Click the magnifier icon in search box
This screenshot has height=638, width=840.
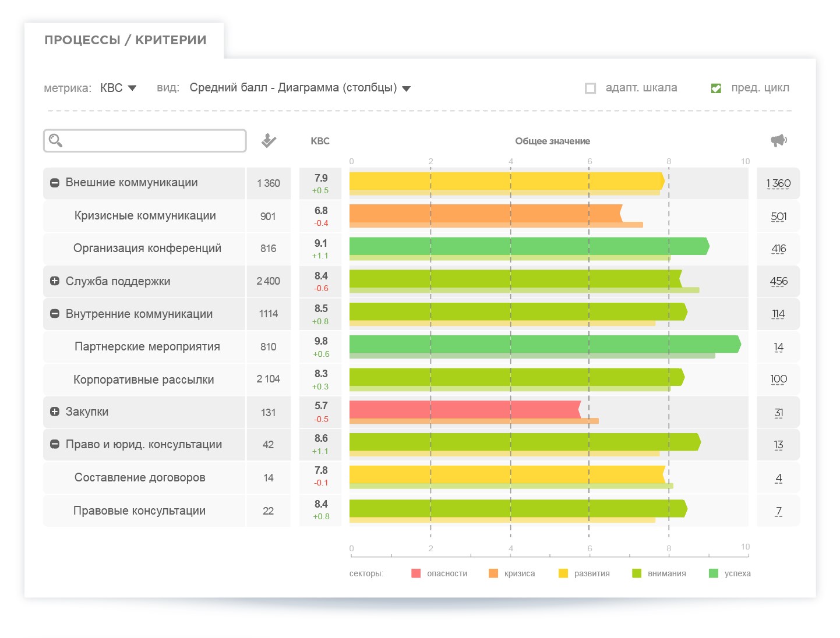point(55,140)
